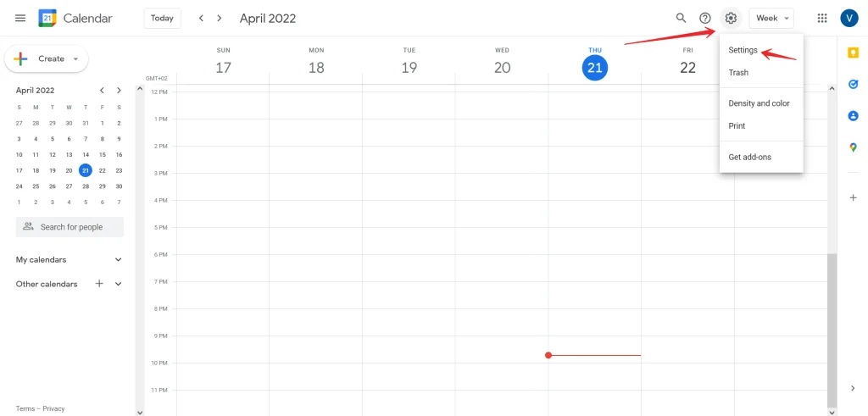
Task: Expand the Create button dropdown
Action: (x=75, y=58)
